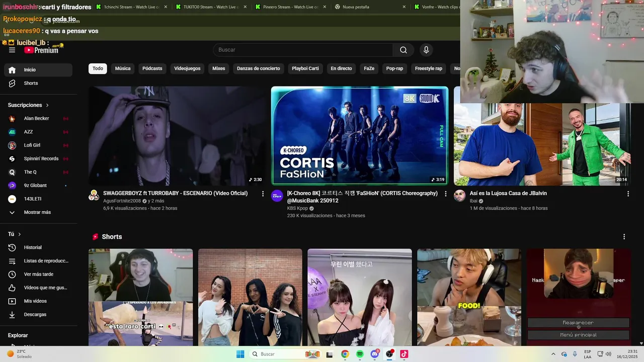Click the YouTube Premium logo
The image size is (644, 362).
[41, 50]
